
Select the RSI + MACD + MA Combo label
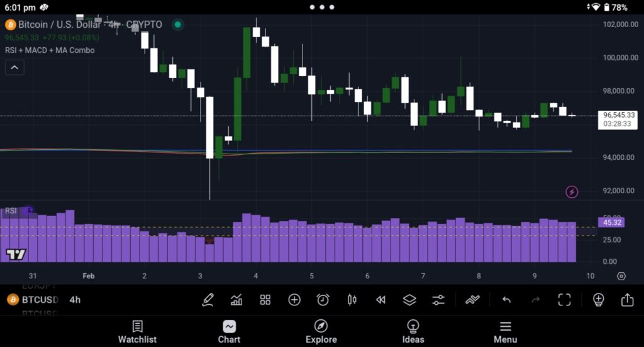50,50
